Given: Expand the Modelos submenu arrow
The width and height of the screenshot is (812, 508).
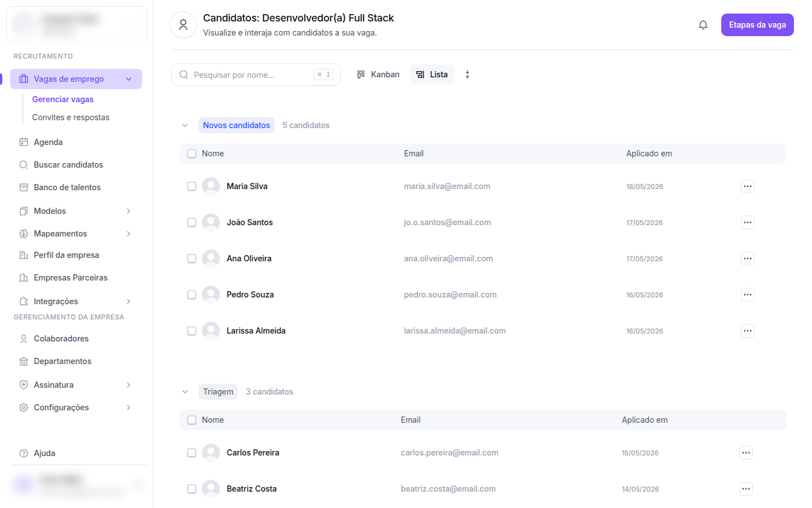Looking at the screenshot, I should (129, 211).
